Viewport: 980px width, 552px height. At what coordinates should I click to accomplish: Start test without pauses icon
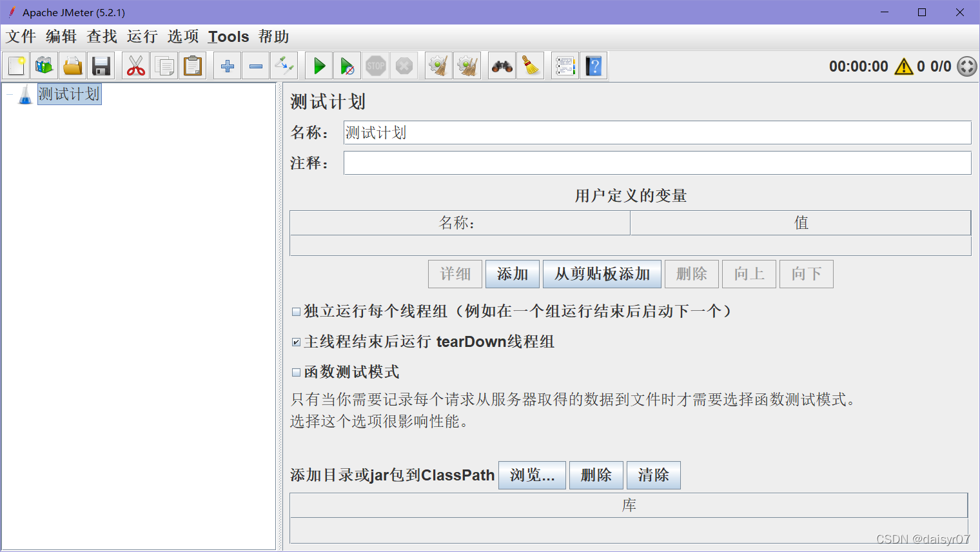point(348,66)
